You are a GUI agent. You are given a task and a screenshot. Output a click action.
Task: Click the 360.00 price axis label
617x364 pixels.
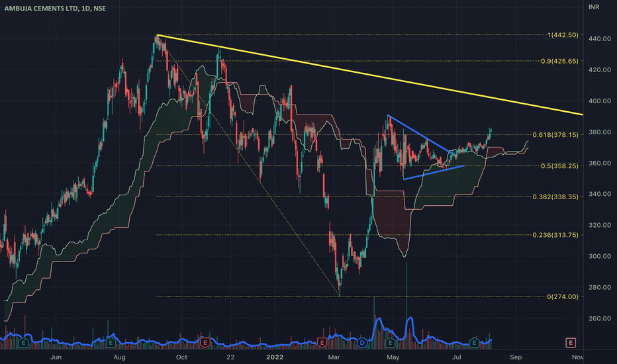click(600, 163)
